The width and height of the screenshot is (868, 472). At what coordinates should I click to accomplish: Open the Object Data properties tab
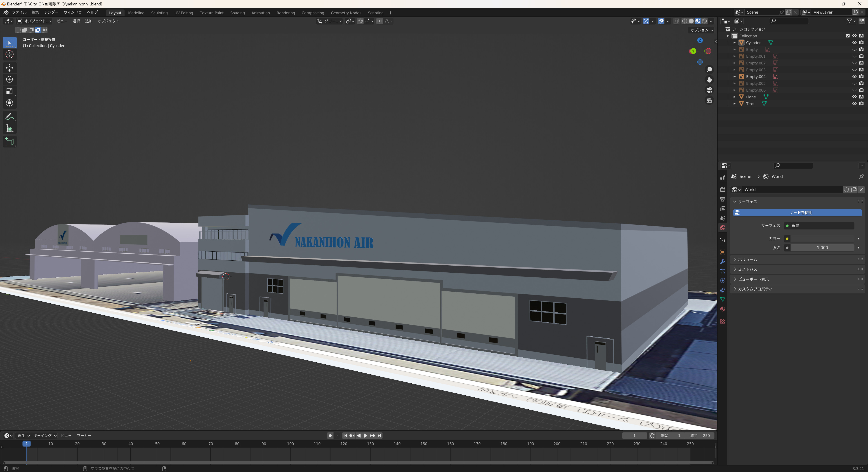722,300
